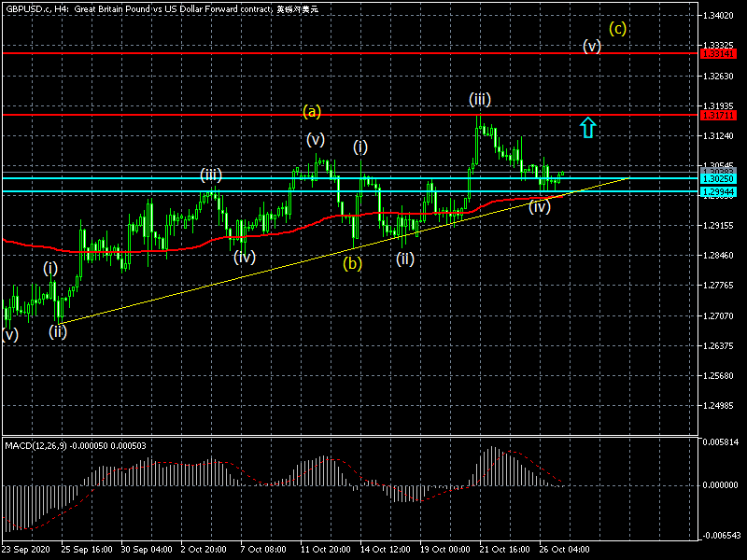Image resolution: width=747 pixels, height=560 pixels.
Task: Click the white (v) label beside yellow (c)
Action: pos(591,46)
